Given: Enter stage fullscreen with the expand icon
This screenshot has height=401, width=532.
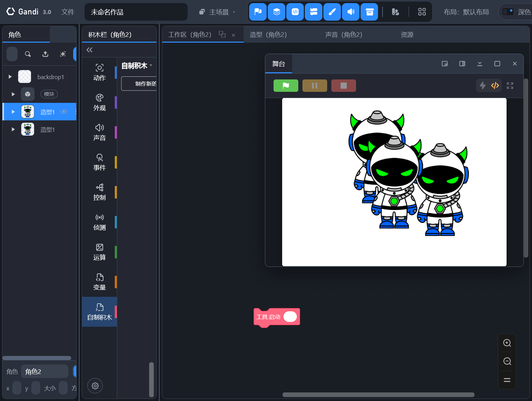Looking at the screenshot, I should pos(510,86).
